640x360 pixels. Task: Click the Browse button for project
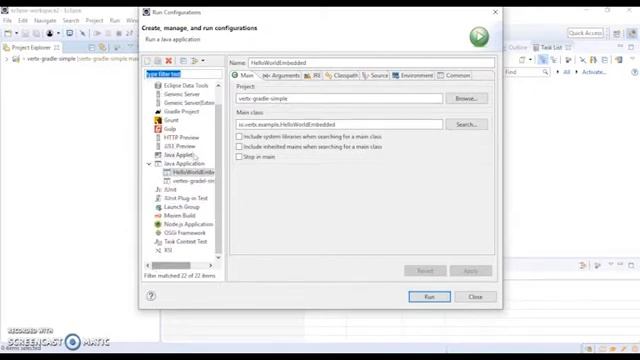[467, 98]
